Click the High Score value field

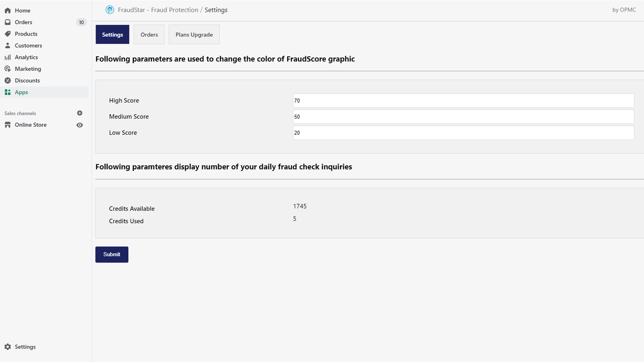click(x=463, y=101)
